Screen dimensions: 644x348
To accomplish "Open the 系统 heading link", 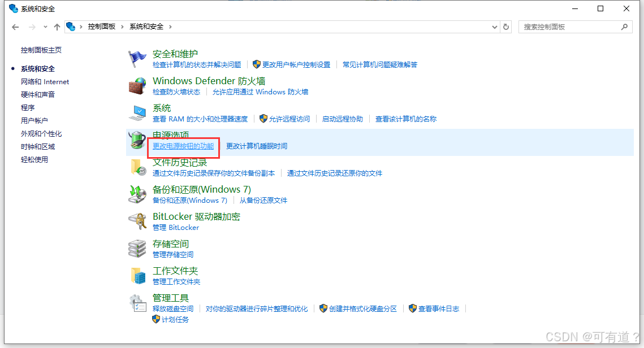I will (x=161, y=108).
